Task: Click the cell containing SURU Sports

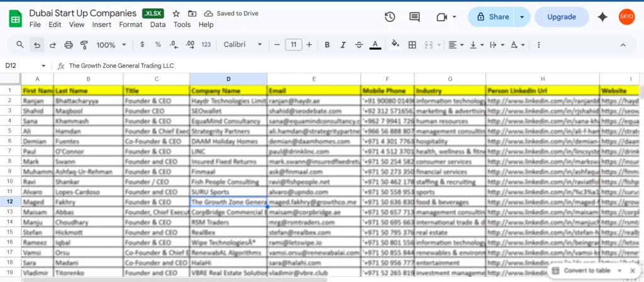Action: [x=228, y=192]
